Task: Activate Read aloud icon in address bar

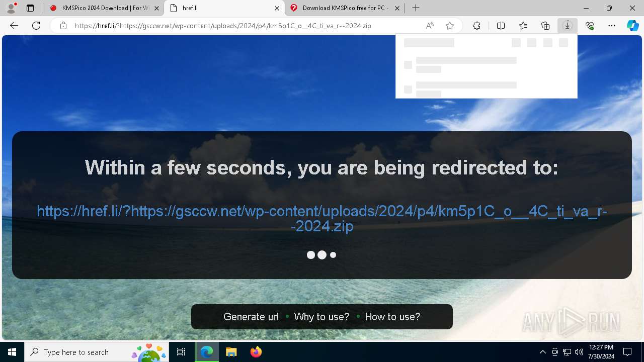Action: (x=430, y=26)
